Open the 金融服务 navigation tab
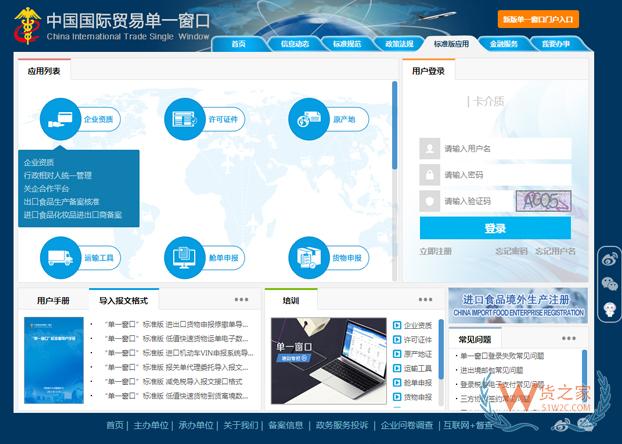Screen dimensions: 622x444 (504, 44)
